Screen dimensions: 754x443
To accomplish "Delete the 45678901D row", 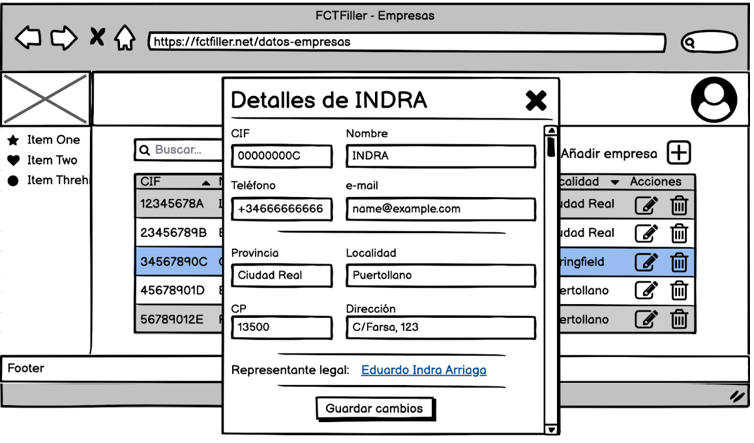I will 679,290.
